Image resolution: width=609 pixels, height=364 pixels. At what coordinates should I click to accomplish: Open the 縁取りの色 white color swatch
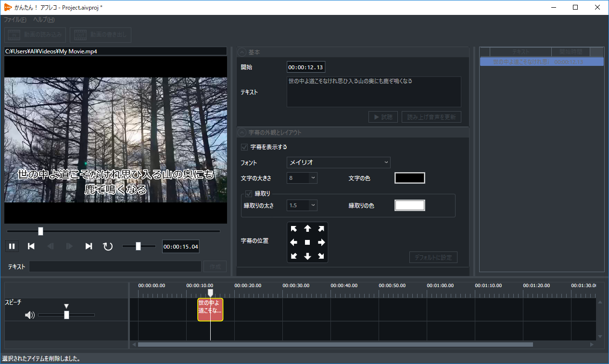pyautogui.click(x=410, y=205)
